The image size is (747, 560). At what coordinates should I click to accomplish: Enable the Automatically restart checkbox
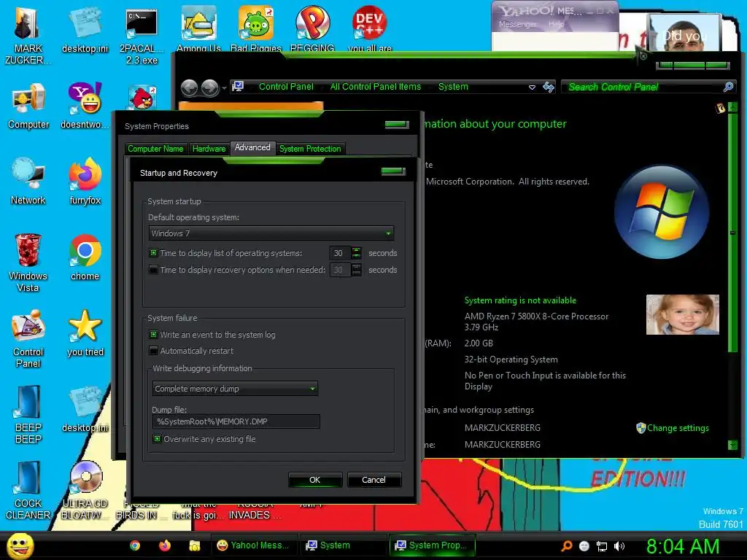153,351
